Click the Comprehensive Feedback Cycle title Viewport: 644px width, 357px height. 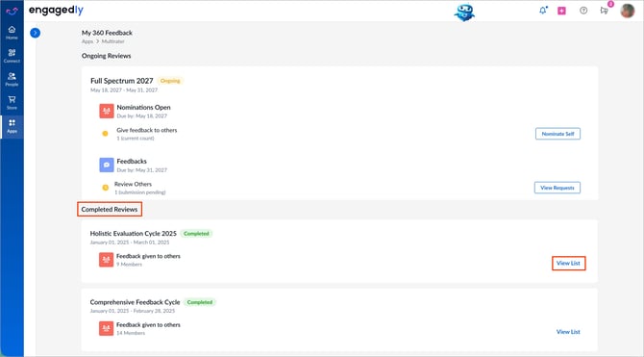[135, 302]
